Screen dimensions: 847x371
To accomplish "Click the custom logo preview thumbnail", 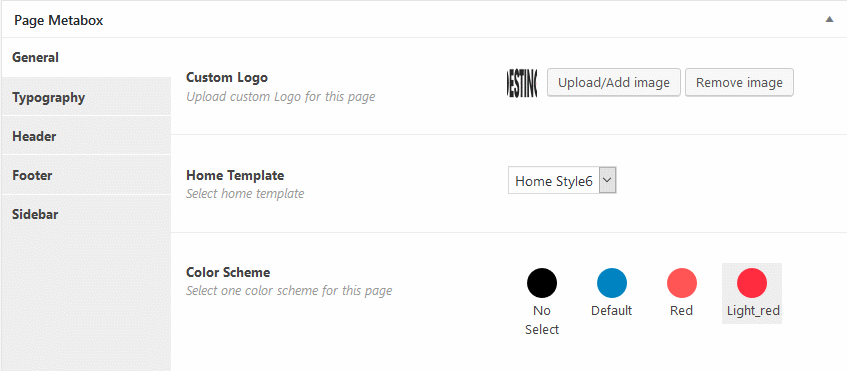I will tap(522, 83).
